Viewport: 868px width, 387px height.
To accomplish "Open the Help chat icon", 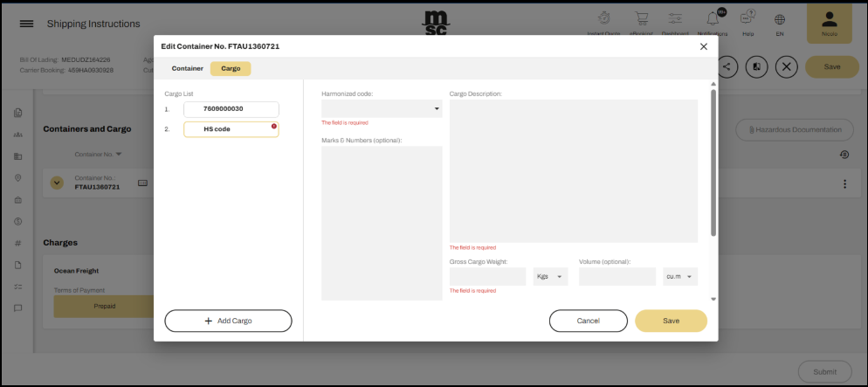I will click(x=747, y=18).
